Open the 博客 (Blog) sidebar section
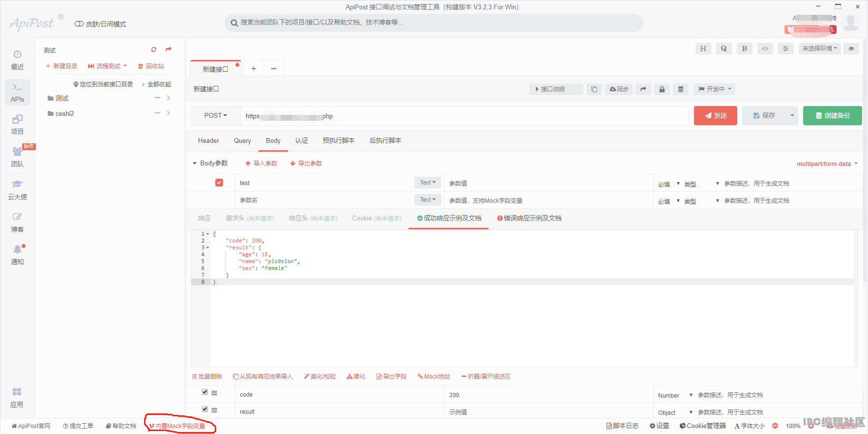 coord(18,222)
